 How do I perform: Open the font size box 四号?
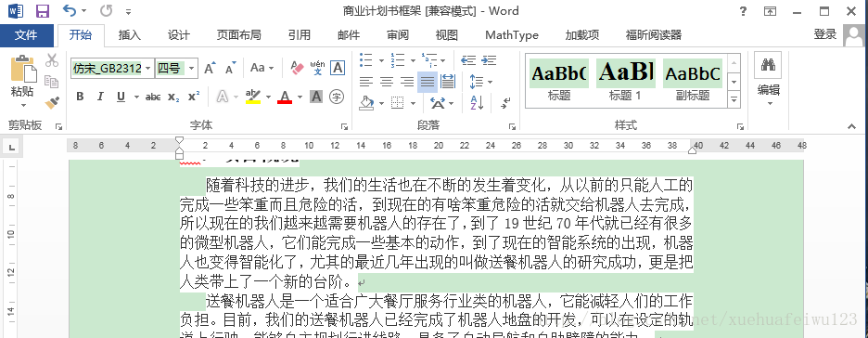click(x=176, y=68)
